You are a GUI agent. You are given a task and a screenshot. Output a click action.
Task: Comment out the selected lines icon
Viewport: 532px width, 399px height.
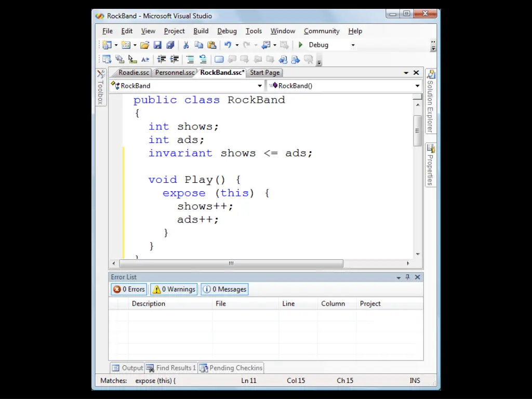coord(190,59)
